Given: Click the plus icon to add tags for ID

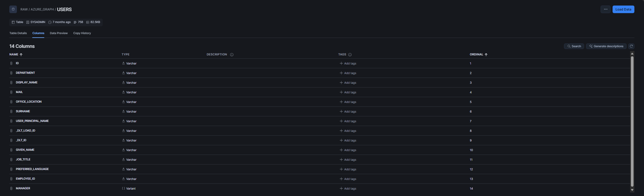Looking at the screenshot, I should 341,63.
